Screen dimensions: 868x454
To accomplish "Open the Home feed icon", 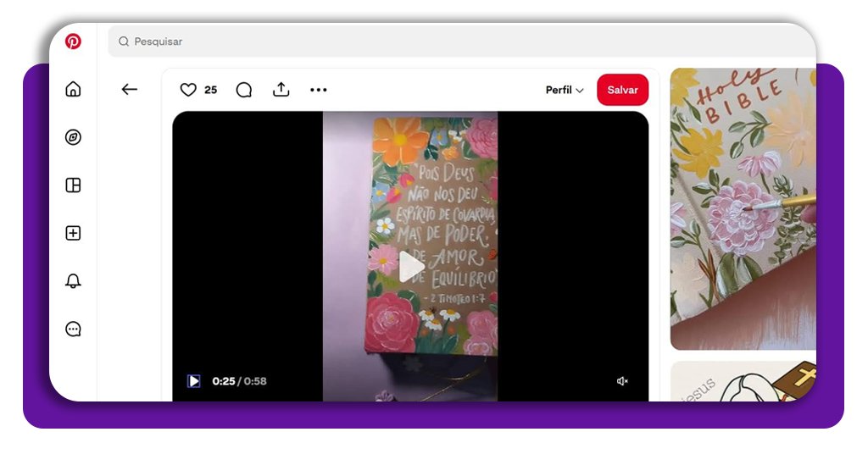I will pyautogui.click(x=74, y=89).
